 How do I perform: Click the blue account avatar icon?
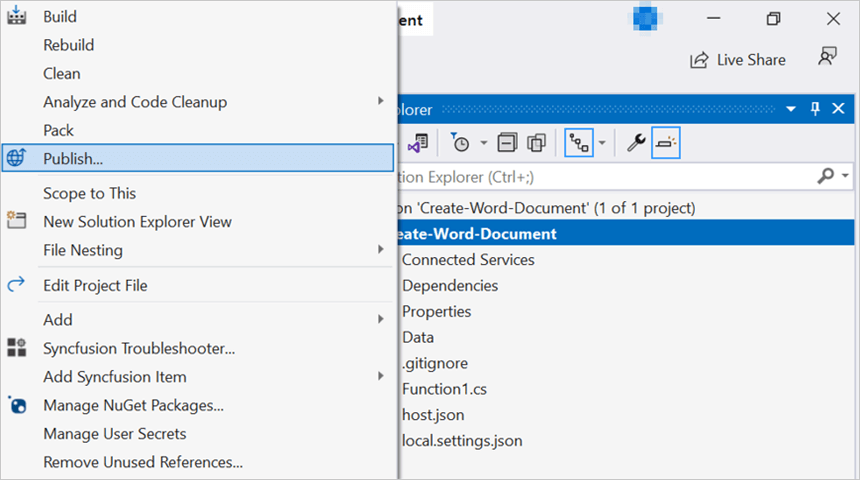coord(645,19)
